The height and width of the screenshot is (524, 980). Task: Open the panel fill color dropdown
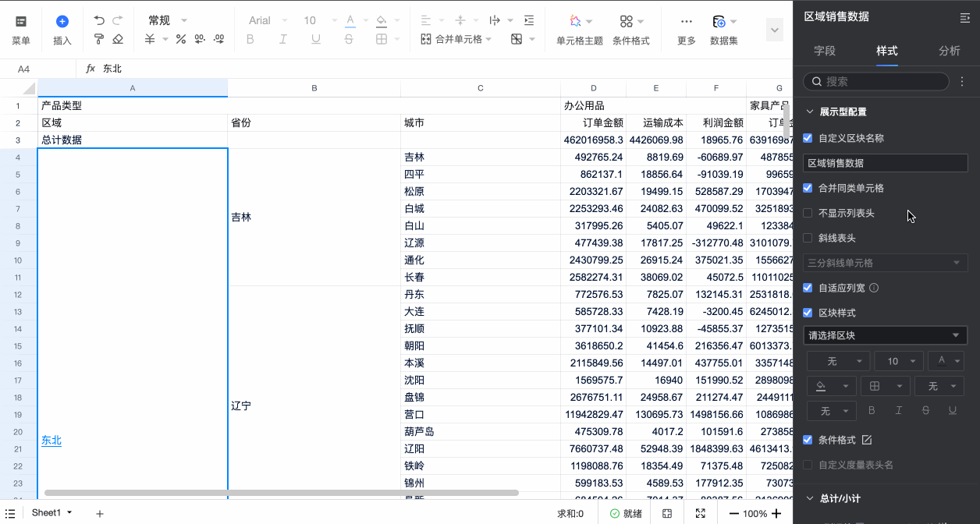click(x=832, y=386)
